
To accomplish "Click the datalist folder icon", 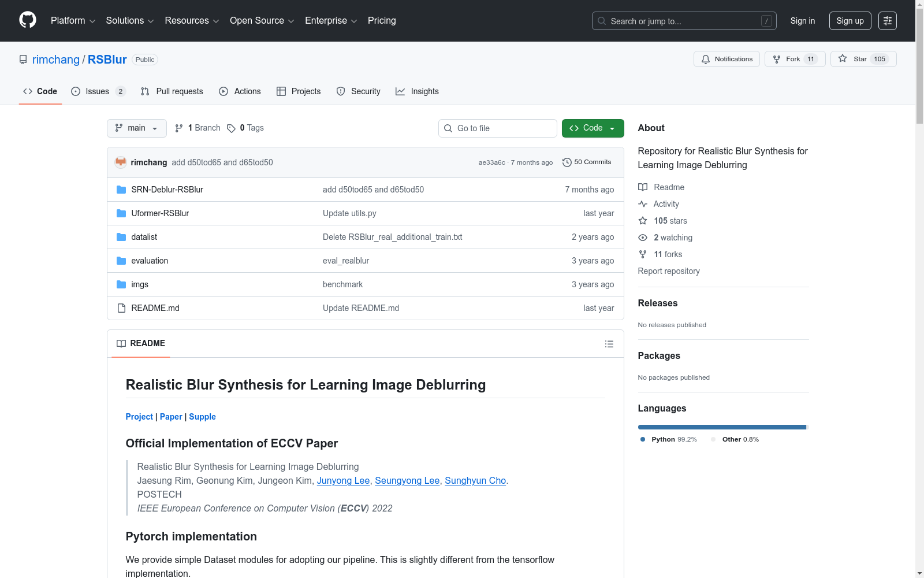I will (x=121, y=237).
